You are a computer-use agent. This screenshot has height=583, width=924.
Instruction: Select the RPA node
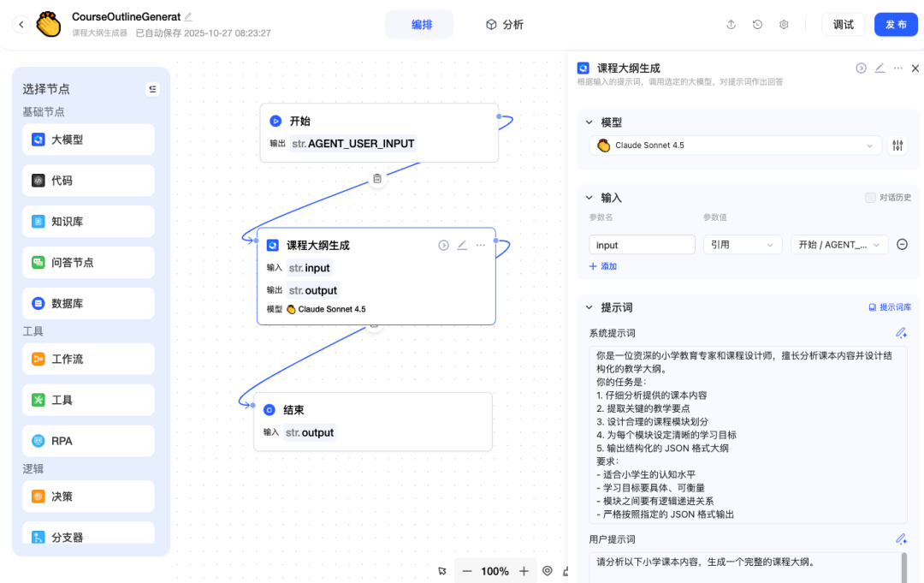coord(88,441)
